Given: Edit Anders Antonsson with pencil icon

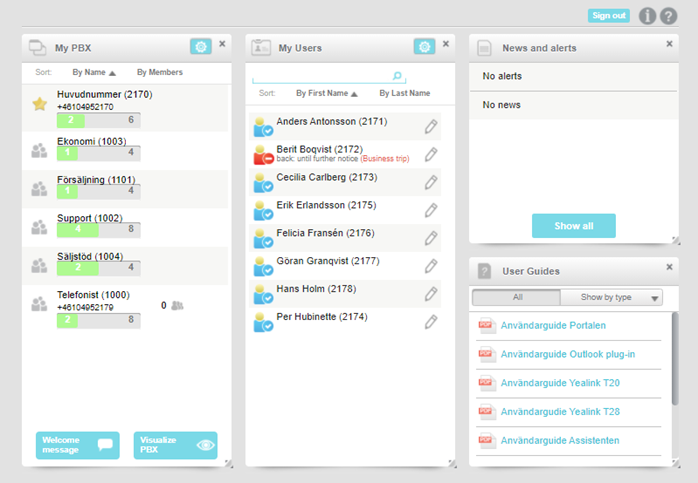Looking at the screenshot, I should (430, 127).
